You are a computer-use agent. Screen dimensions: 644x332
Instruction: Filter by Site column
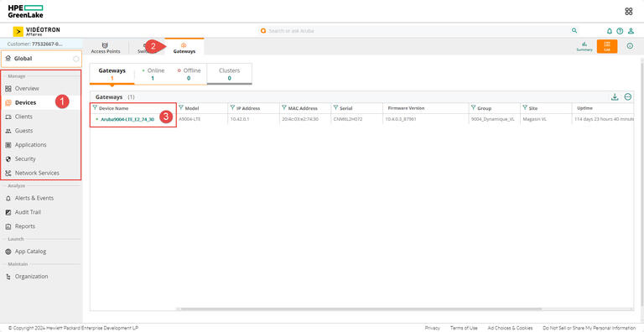(524, 107)
